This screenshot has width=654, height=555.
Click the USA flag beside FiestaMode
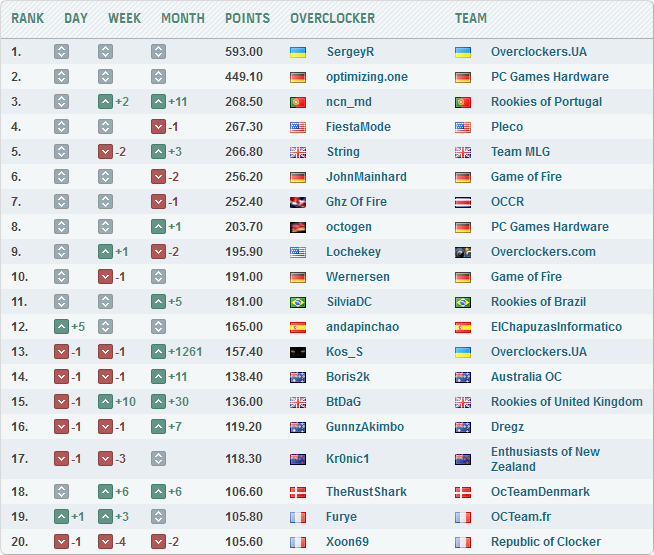(x=298, y=127)
